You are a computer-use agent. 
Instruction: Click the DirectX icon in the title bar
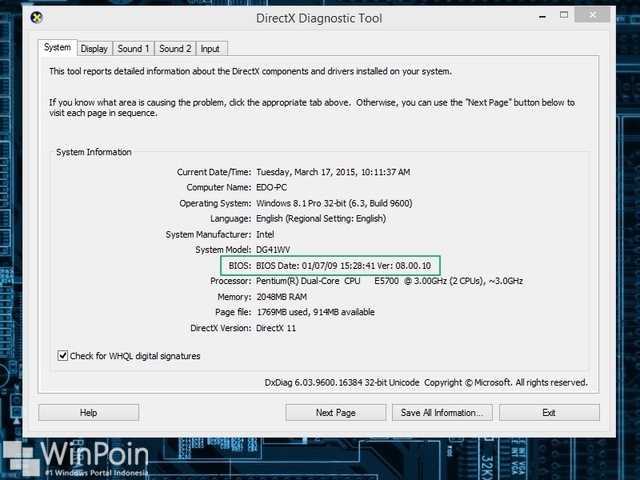coord(36,18)
